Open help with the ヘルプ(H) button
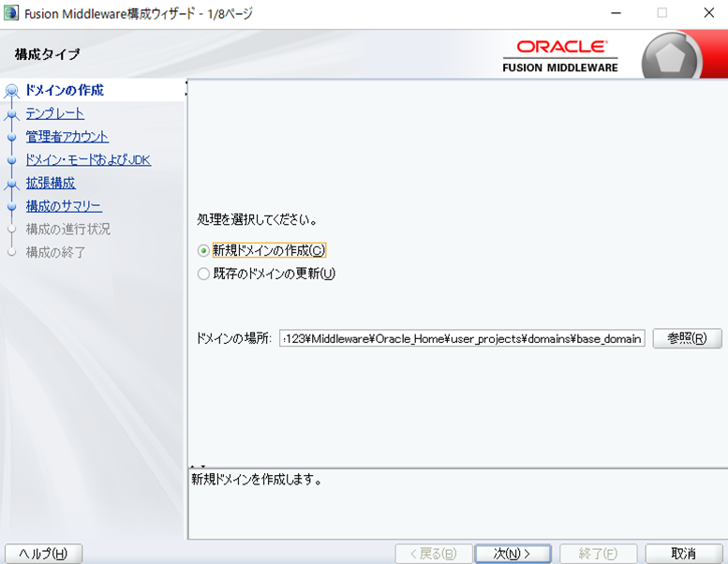This screenshot has height=564, width=728. 44,554
